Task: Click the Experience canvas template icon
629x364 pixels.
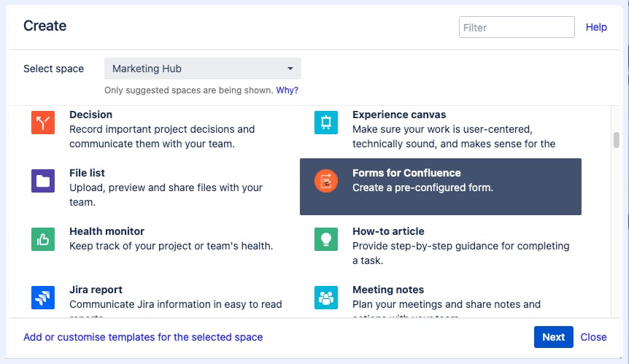Action: 326,123
